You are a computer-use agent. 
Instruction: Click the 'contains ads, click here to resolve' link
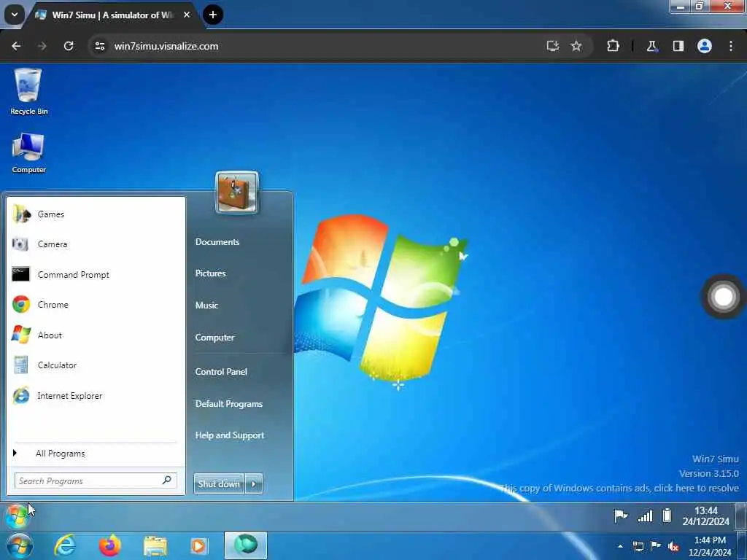click(621, 488)
